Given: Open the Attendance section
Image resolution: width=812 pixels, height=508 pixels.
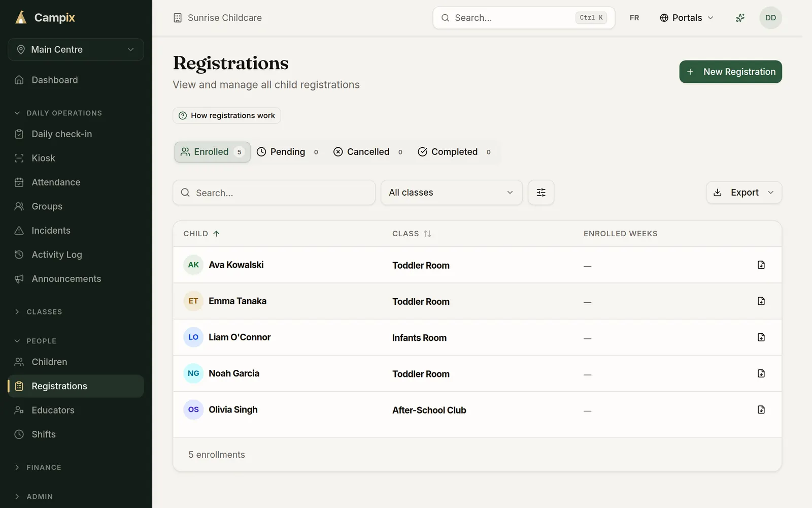Looking at the screenshot, I should (x=76, y=182).
